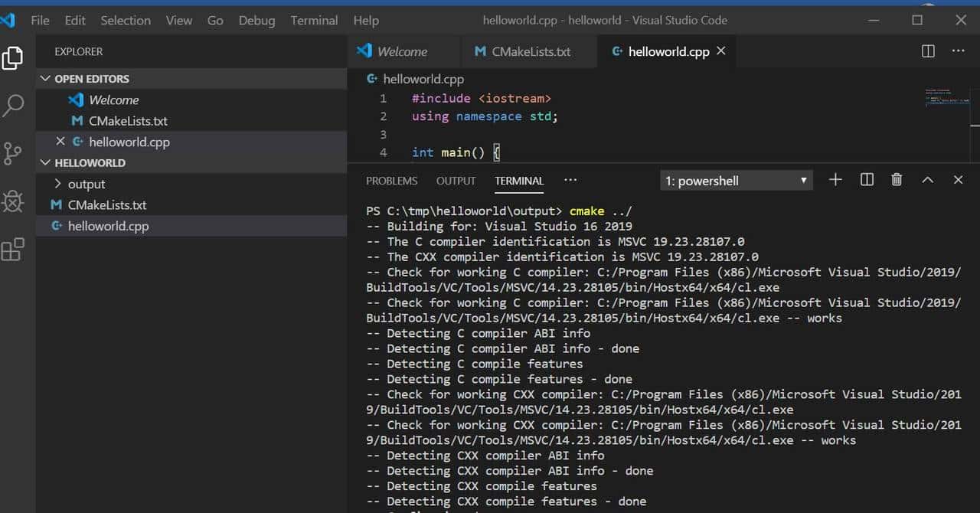The height and width of the screenshot is (513, 980).
Task: Open the Debug menu
Action: [x=256, y=20]
